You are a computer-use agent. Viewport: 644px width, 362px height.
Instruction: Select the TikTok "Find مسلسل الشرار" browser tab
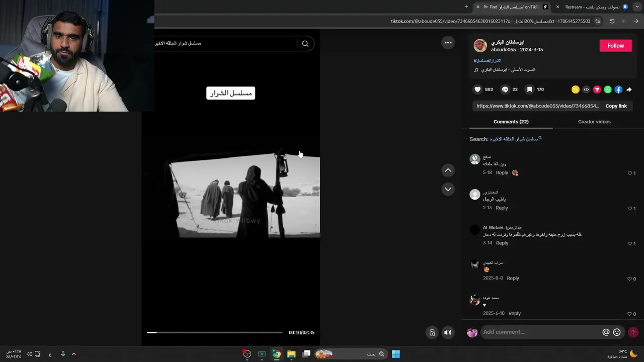[x=513, y=7]
